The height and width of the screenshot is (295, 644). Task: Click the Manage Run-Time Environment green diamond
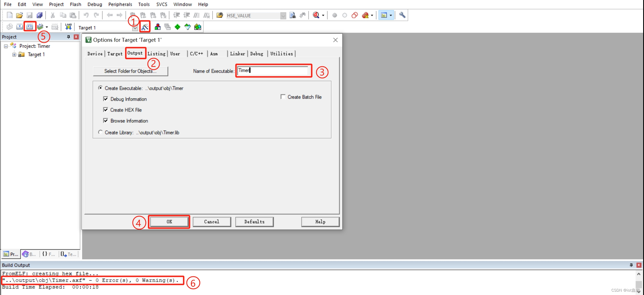point(177,27)
